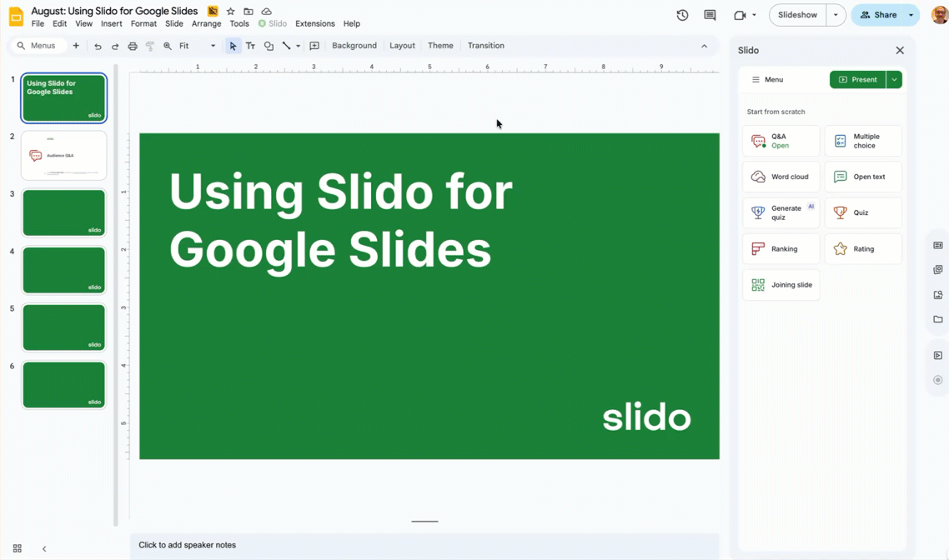Open the Slido menu in menu bar
This screenshot has height=560, width=949.
[273, 23]
